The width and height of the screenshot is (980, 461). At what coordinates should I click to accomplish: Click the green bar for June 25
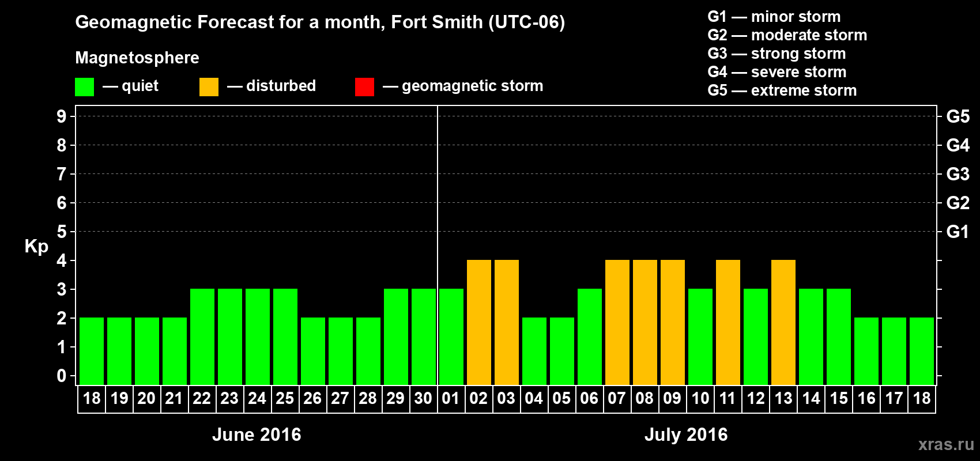point(285,337)
